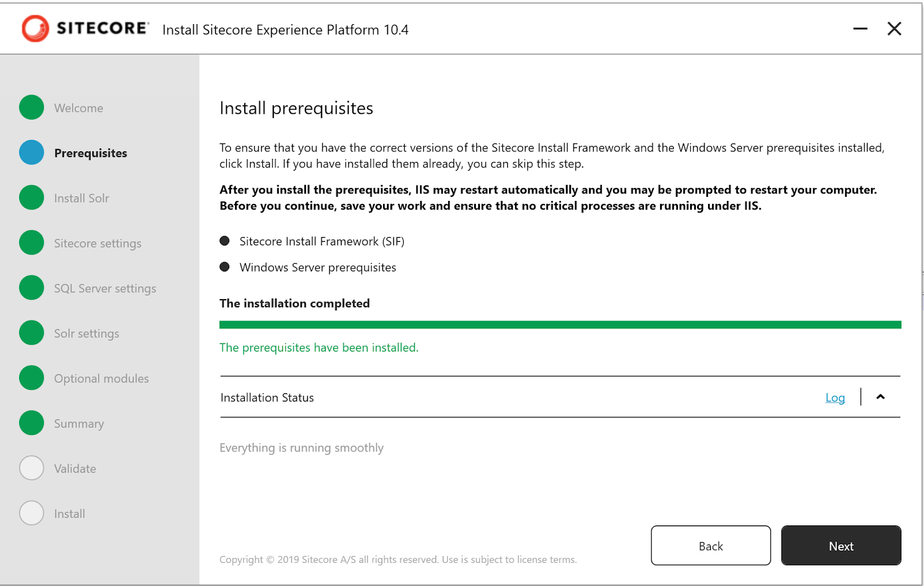
Task: Click the green installation progress bar
Action: (560, 324)
